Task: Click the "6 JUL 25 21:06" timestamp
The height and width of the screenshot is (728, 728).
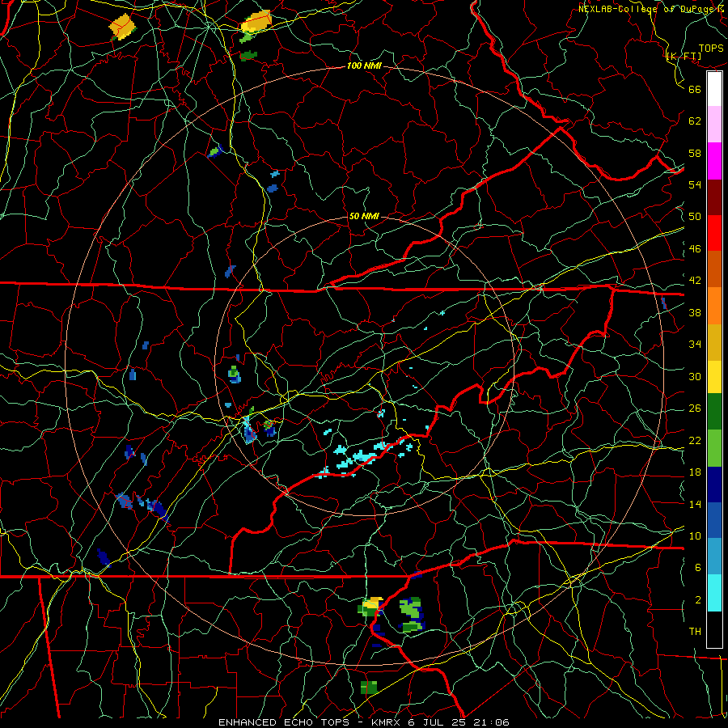Action: point(459,722)
